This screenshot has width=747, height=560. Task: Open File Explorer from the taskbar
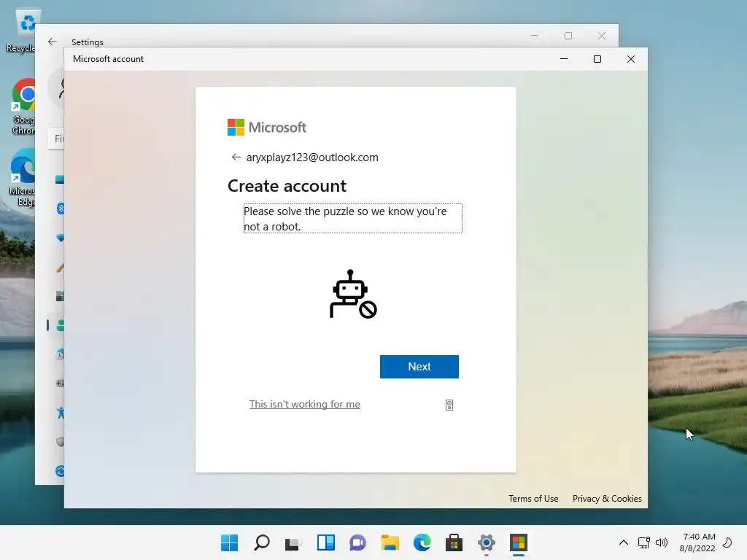click(x=390, y=542)
